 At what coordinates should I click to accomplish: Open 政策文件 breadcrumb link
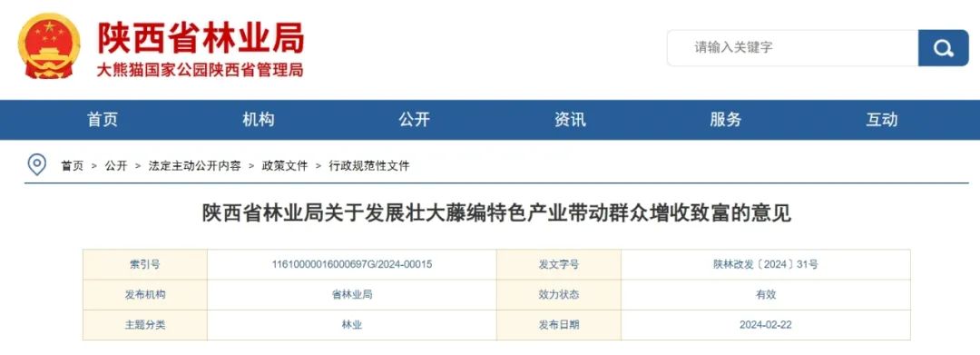click(285, 165)
